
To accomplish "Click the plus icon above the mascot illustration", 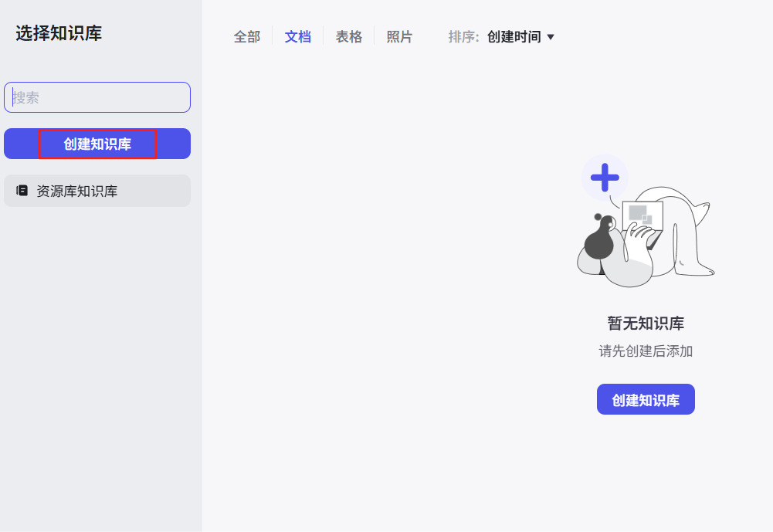I will point(605,178).
